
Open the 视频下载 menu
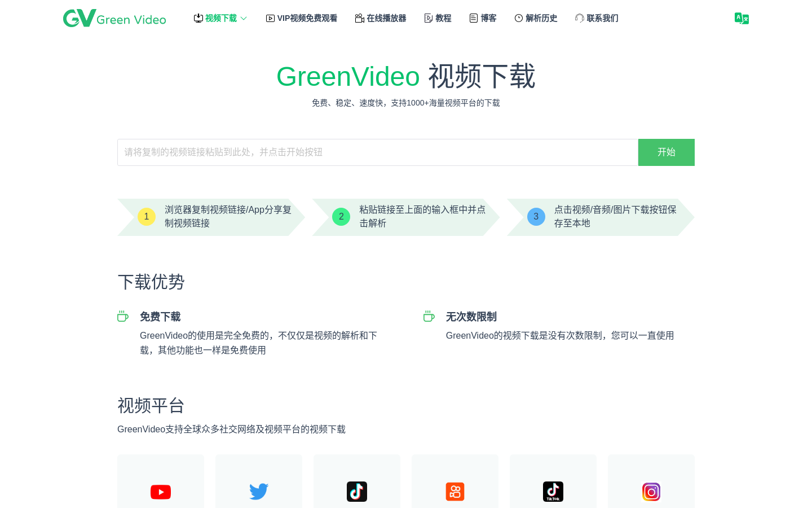(220, 18)
